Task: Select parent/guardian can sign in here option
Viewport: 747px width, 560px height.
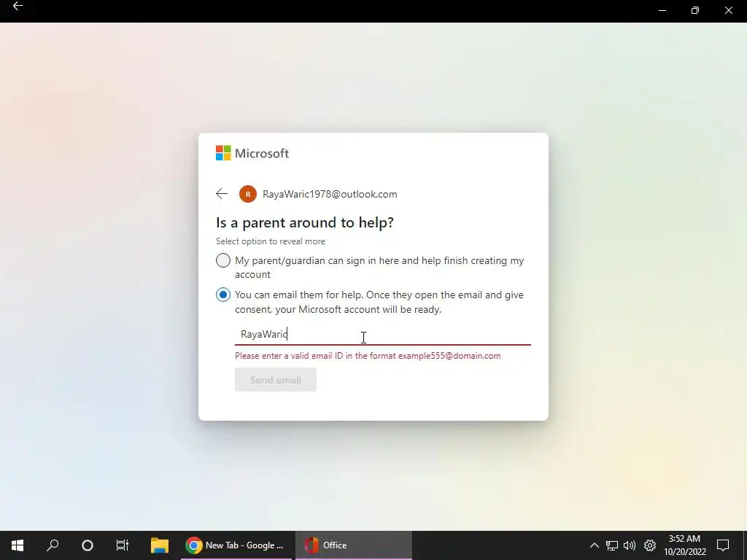Action: click(x=223, y=260)
